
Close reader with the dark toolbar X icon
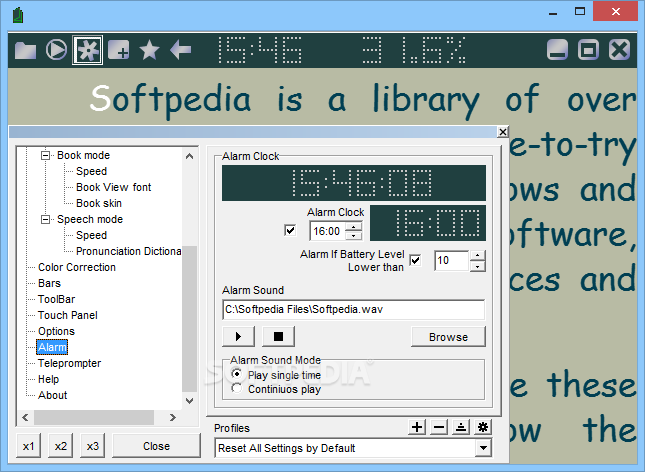pos(619,50)
